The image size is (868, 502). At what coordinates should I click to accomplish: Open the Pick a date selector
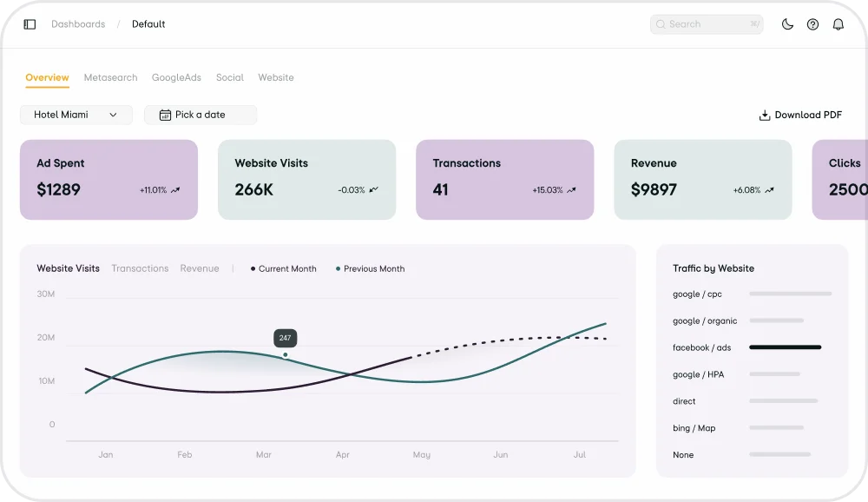(x=201, y=115)
